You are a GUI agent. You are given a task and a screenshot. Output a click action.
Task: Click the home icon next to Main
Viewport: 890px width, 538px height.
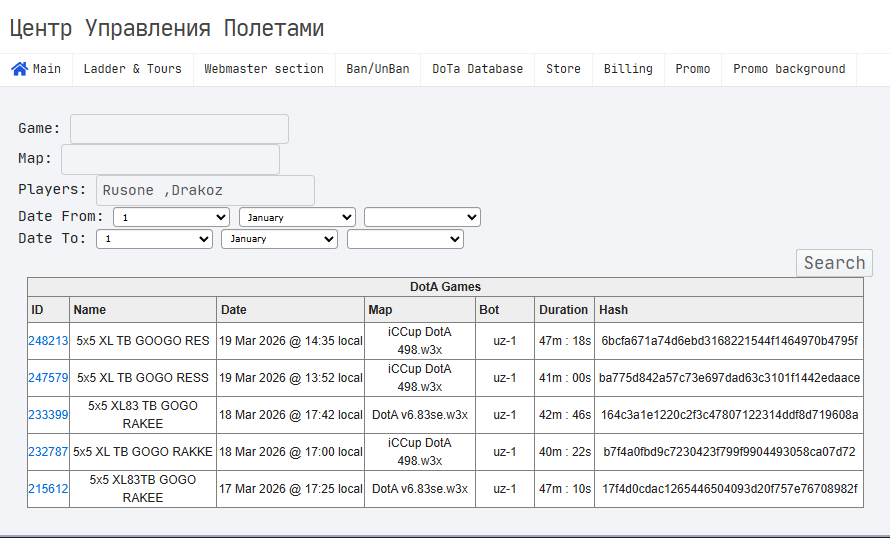pyautogui.click(x=19, y=69)
